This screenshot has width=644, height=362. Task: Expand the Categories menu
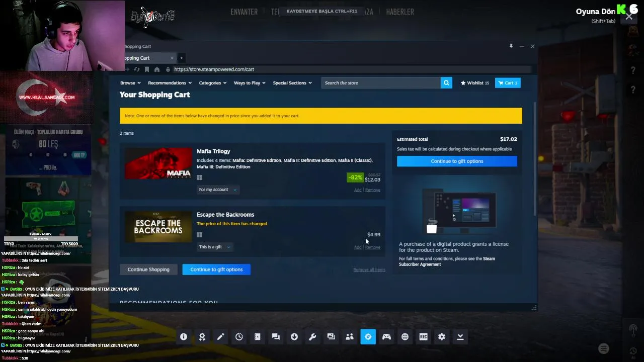pos(213,83)
